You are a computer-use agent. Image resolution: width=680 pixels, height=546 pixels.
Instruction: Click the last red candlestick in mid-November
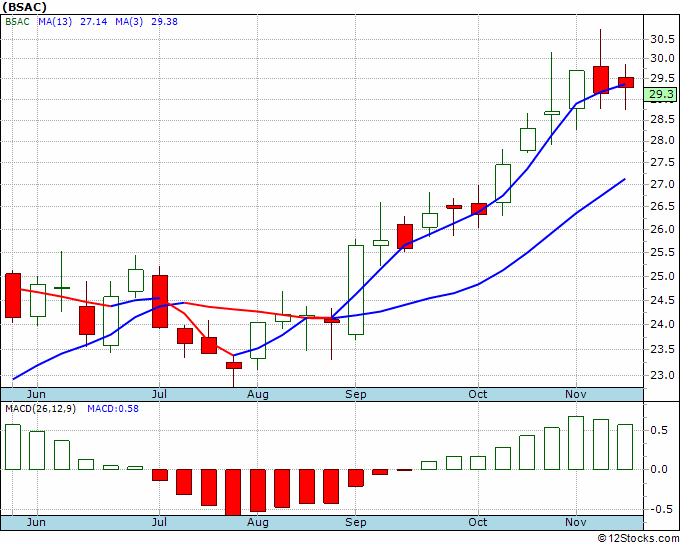pos(626,82)
